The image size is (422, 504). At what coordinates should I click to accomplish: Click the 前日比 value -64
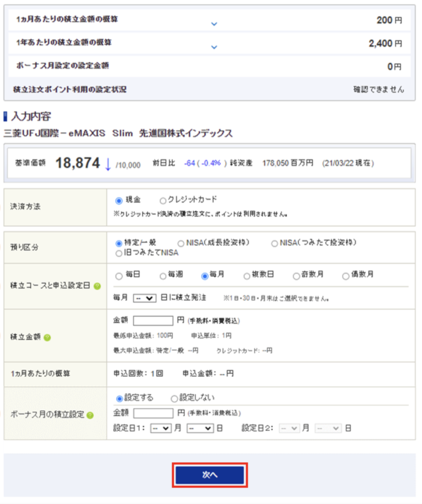pyautogui.click(x=189, y=163)
